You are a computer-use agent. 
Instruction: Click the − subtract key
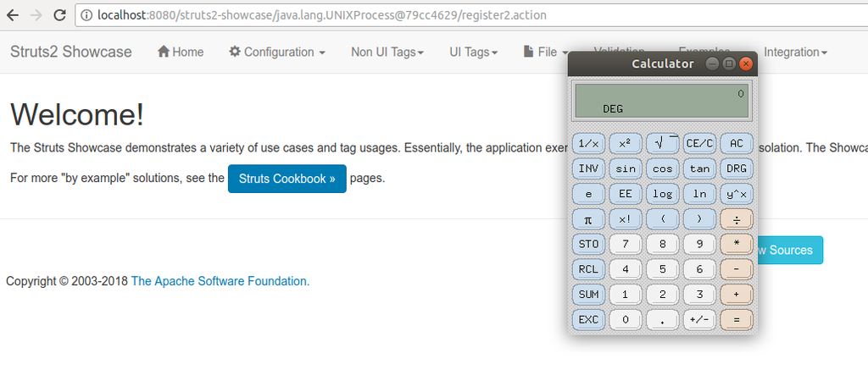737,269
